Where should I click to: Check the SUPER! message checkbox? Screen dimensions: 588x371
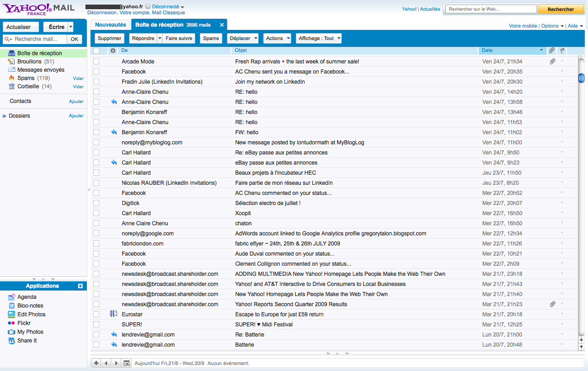(96, 325)
